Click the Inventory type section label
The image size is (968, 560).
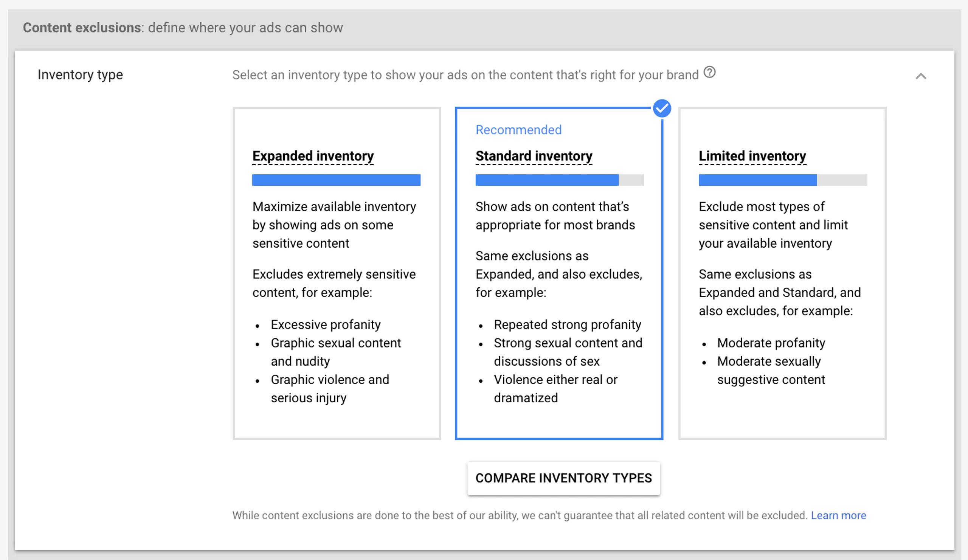pyautogui.click(x=80, y=74)
